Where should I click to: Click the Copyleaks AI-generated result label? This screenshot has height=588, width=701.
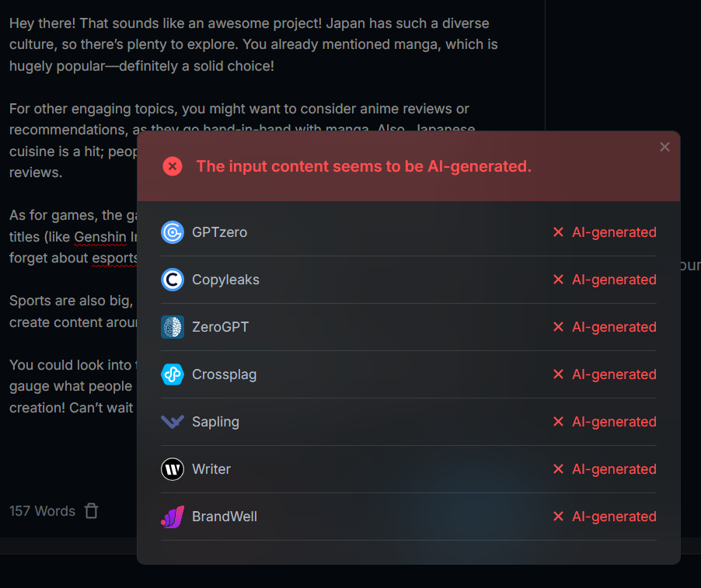click(614, 280)
